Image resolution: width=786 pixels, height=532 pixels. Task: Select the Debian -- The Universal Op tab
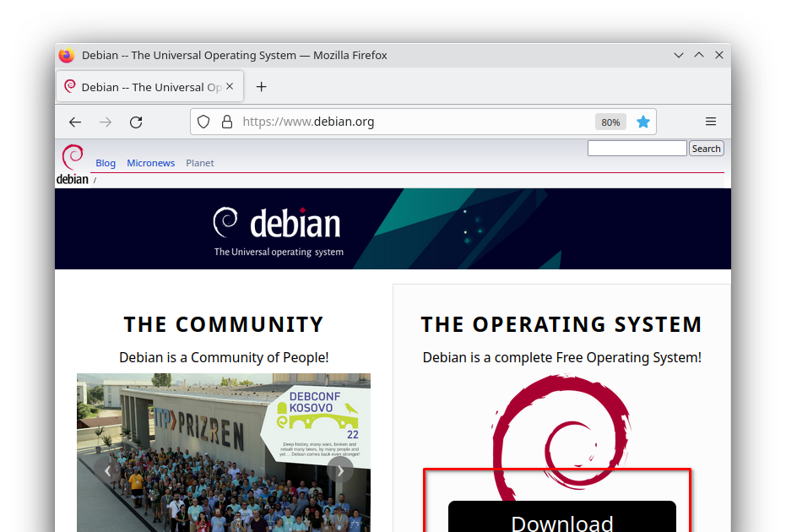click(150, 87)
